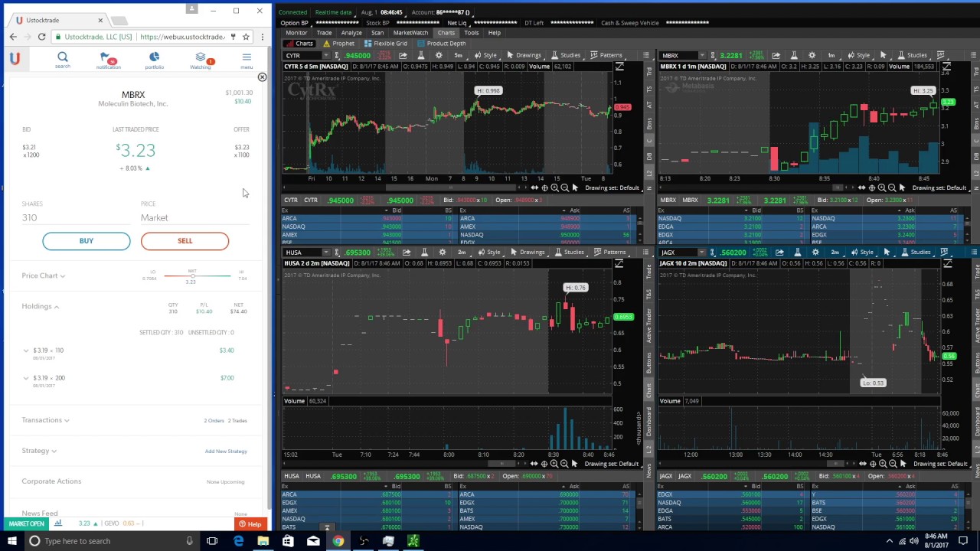Open the Internet Explorer taskbar icon
The height and width of the screenshot is (551, 980).
click(x=238, y=541)
